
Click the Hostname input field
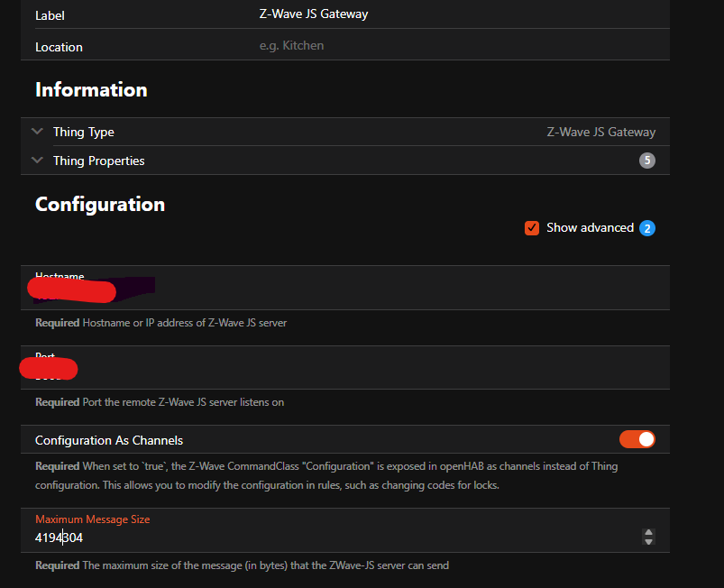[x=345, y=288]
